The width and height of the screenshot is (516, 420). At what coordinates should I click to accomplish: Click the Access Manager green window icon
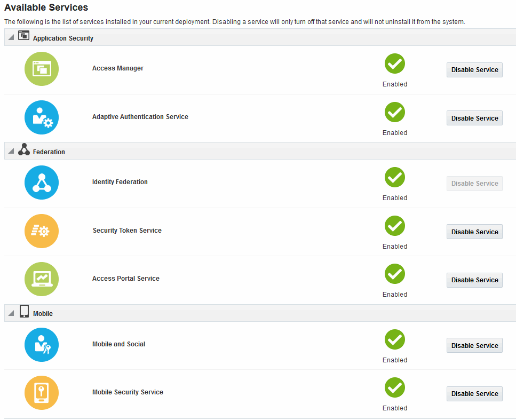coord(42,69)
